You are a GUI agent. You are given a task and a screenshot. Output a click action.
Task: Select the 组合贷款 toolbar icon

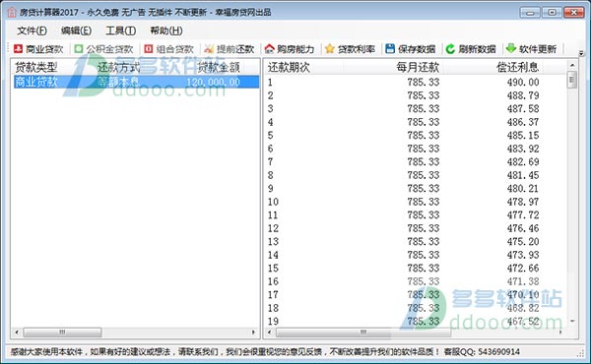click(x=149, y=49)
